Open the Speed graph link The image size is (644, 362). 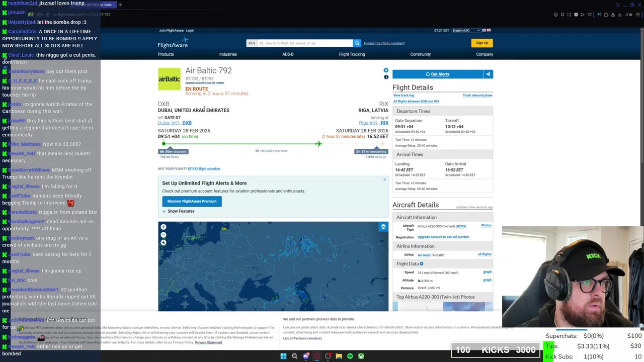[487, 272]
